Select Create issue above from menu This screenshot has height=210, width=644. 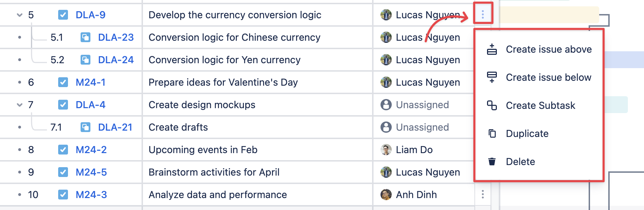(x=548, y=50)
